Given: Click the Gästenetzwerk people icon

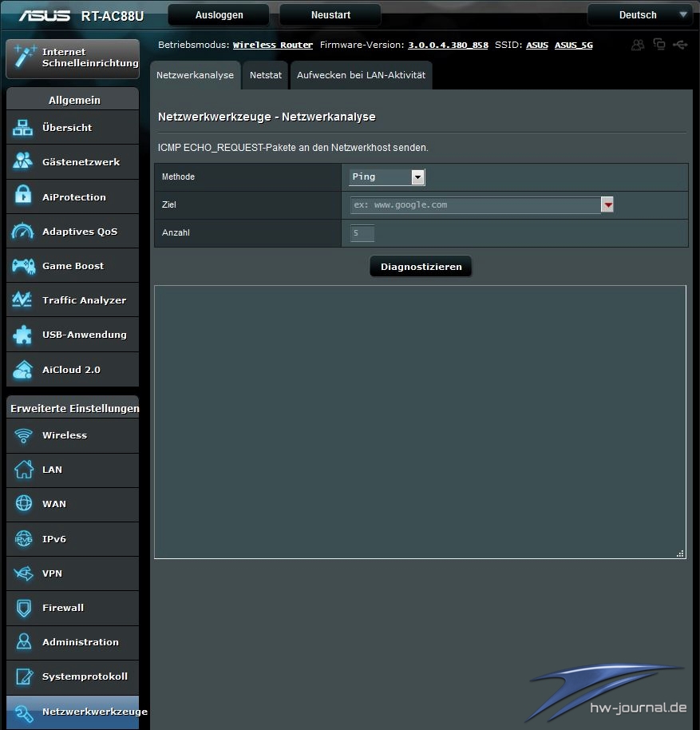Looking at the screenshot, I should (x=23, y=161).
